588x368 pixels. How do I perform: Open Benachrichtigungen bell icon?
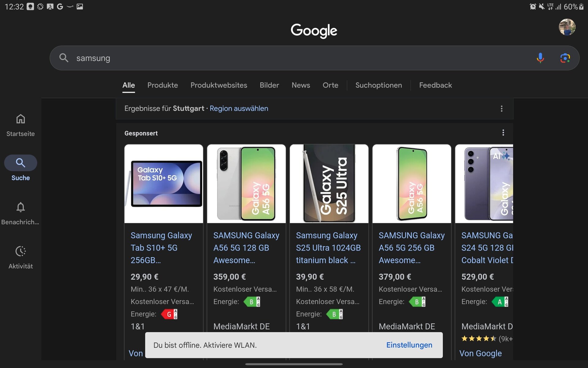click(x=21, y=207)
